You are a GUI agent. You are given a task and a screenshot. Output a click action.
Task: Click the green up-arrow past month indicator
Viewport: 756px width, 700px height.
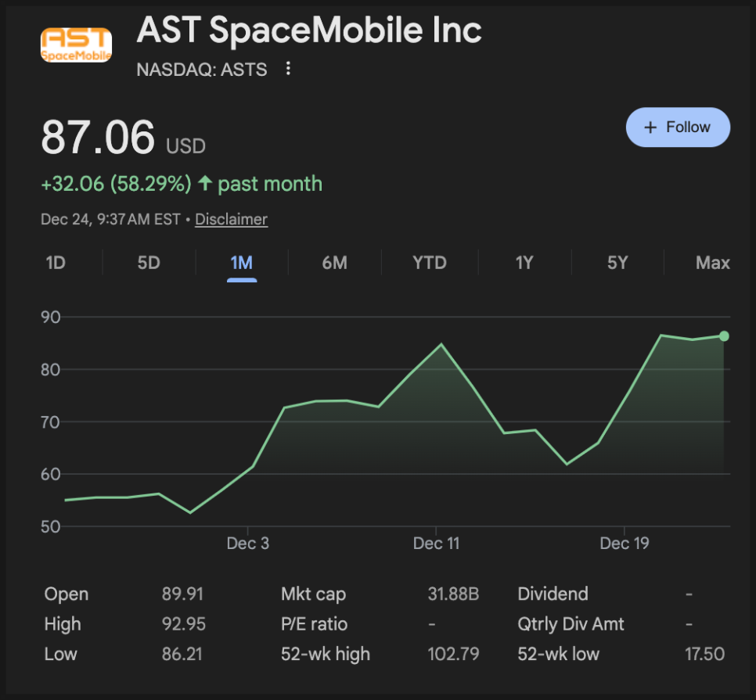tap(206, 184)
